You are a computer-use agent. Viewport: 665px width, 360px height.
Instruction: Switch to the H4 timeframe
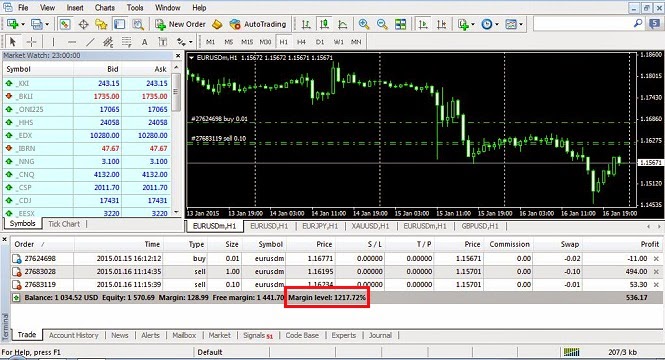[302, 42]
